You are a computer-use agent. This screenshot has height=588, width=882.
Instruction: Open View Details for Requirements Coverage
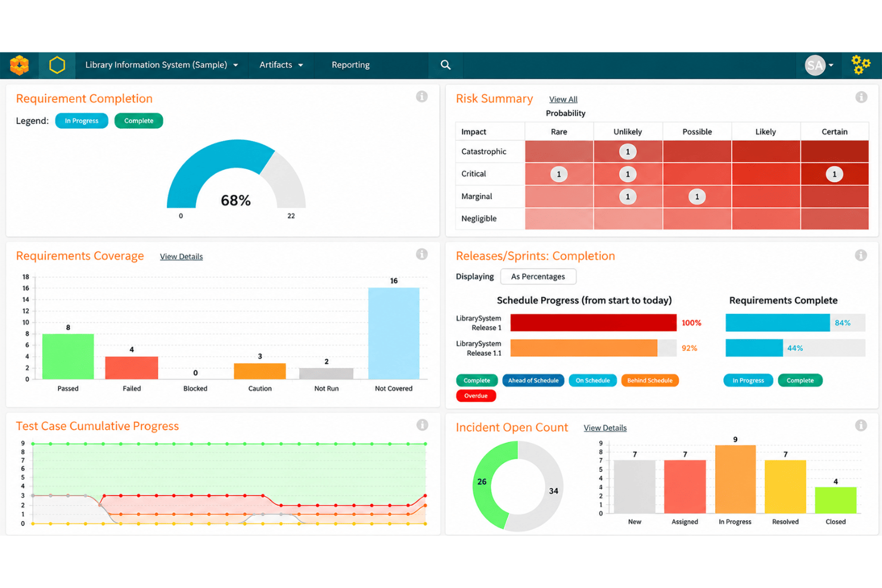pos(181,257)
